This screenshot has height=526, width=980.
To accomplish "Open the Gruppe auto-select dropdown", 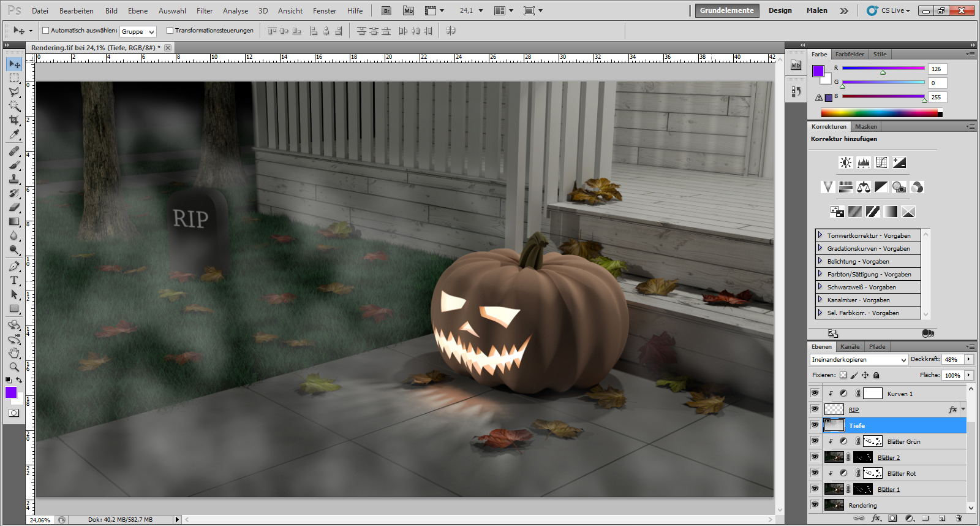I will coord(138,31).
